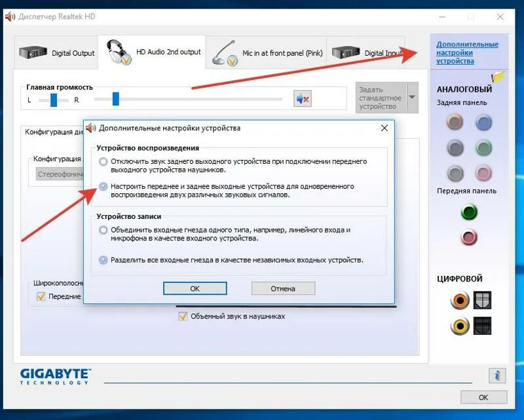Expand the set default device dropdown arrow
This screenshot has width=524, height=420.
[413, 98]
